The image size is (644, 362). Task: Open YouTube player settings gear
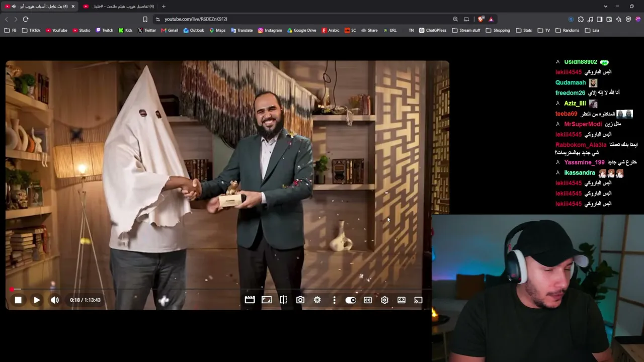[384, 300]
